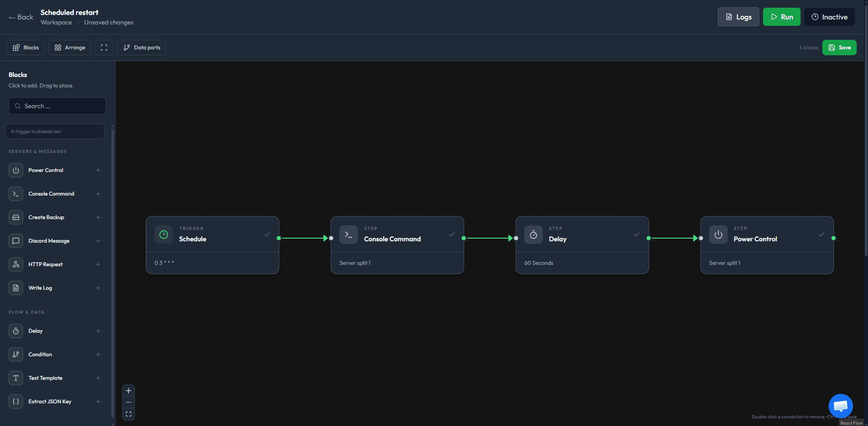
Task: Add Delay block with plus
Action: (98, 331)
